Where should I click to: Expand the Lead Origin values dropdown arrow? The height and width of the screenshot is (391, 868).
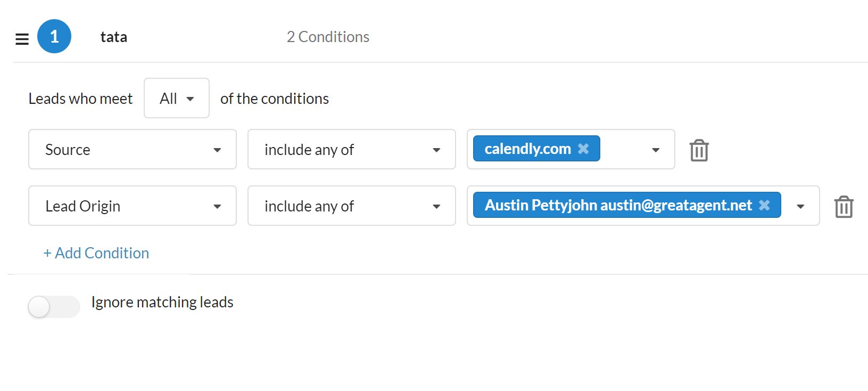800,207
